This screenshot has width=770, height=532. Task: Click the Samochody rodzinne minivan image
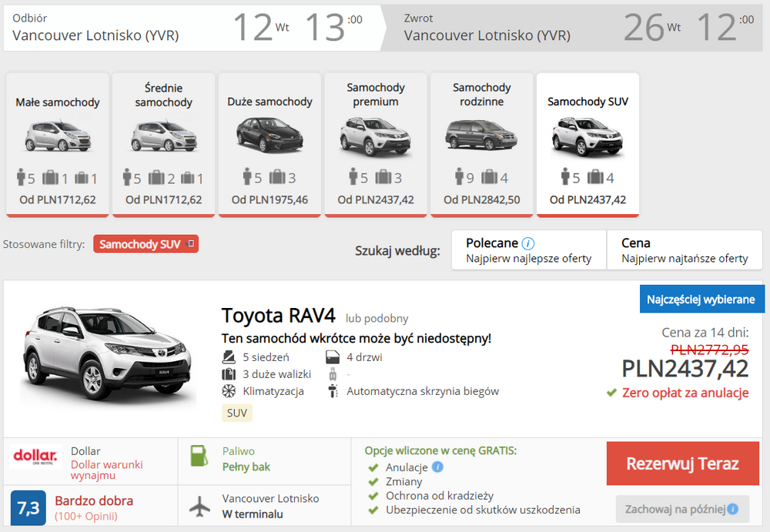[x=482, y=135]
